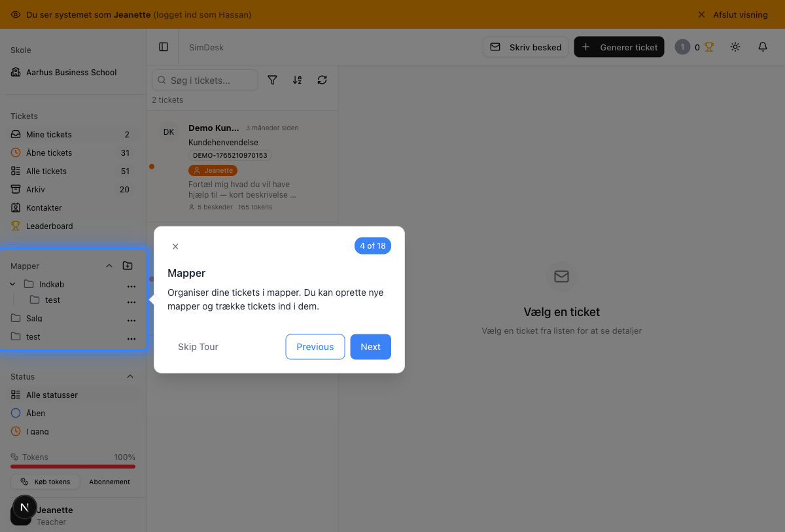Click the gray circled 1 level badge

[x=682, y=47]
